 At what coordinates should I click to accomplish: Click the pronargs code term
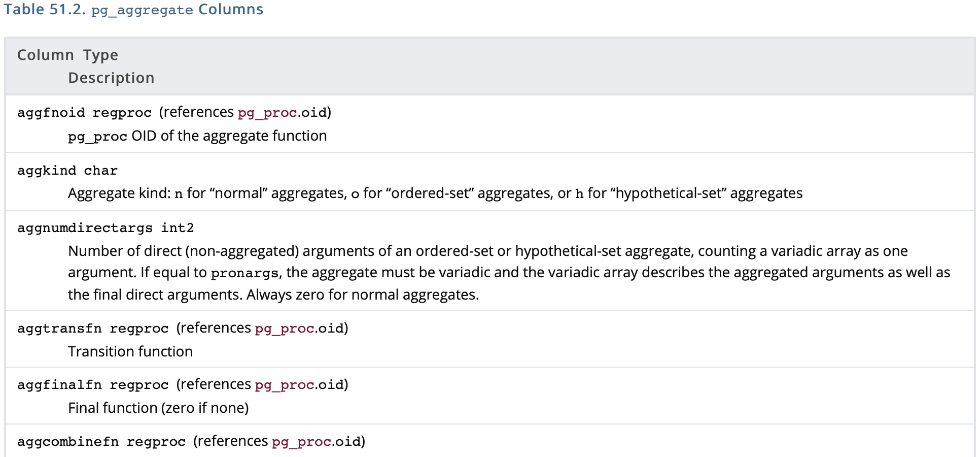244,273
